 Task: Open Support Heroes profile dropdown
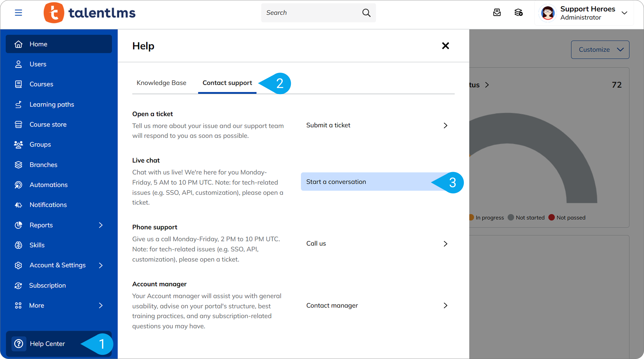tap(624, 13)
